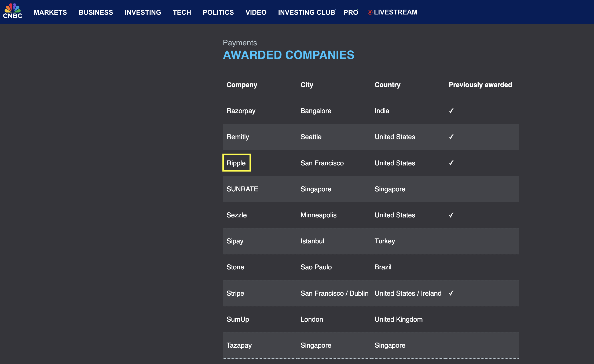Click the CNBC peacock logo
This screenshot has width=594, height=364.
pos(13,11)
